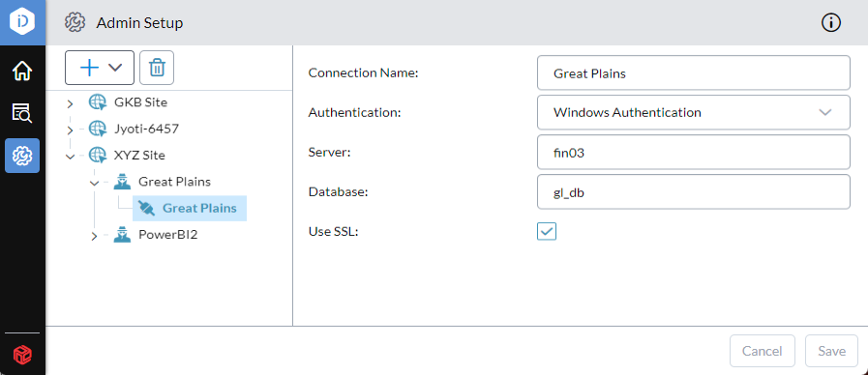Viewport: 868px width, 375px height.
Task: Click the info icon in header
Action: coord(831,22)
